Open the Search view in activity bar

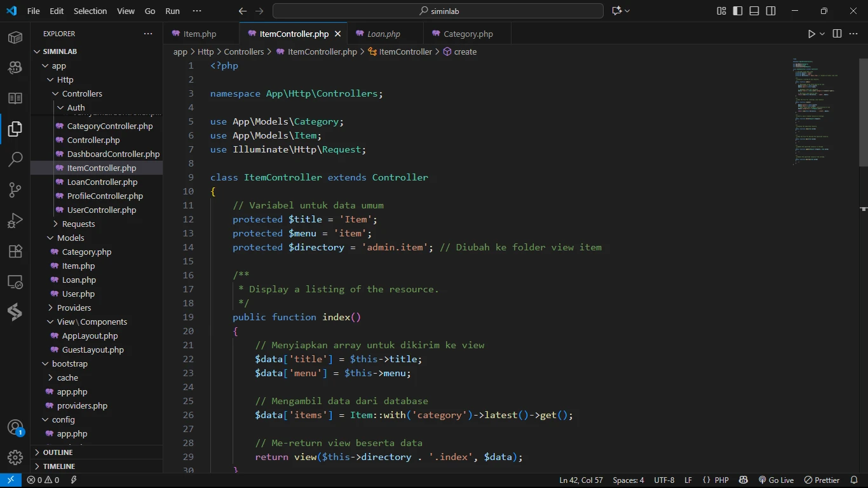[15, 159]
